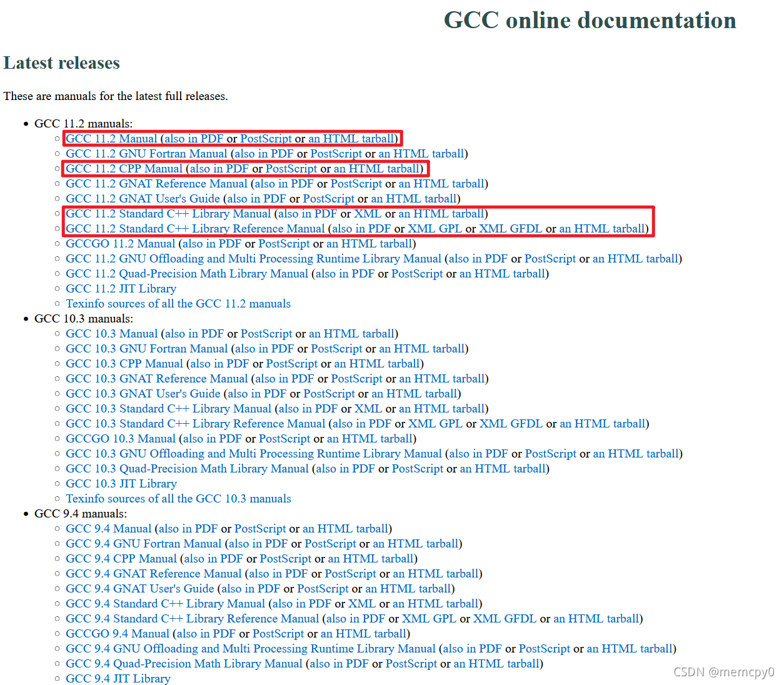Open GCC 10.3 Standard C++ Library Manual

pyautogui.click(x=169, y=409)
